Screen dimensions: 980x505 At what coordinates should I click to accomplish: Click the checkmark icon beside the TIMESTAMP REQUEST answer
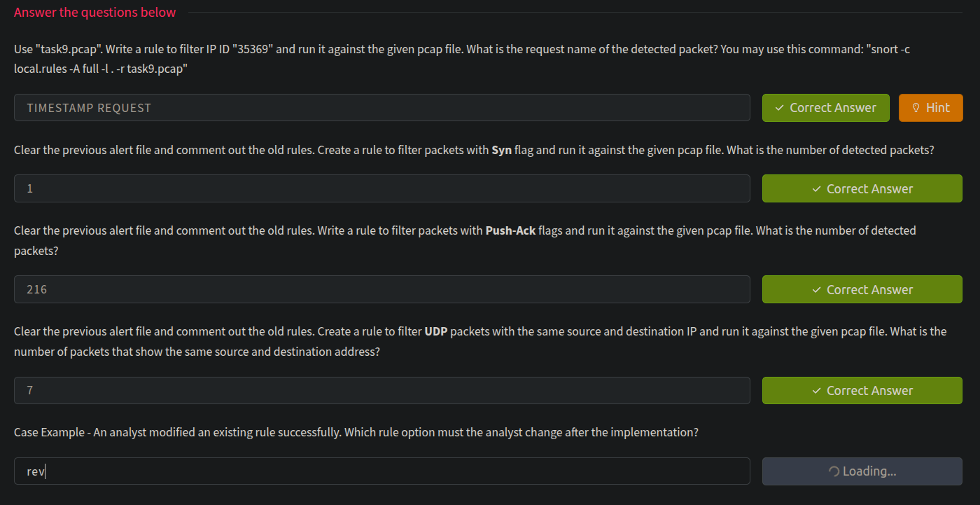[780, 108]
